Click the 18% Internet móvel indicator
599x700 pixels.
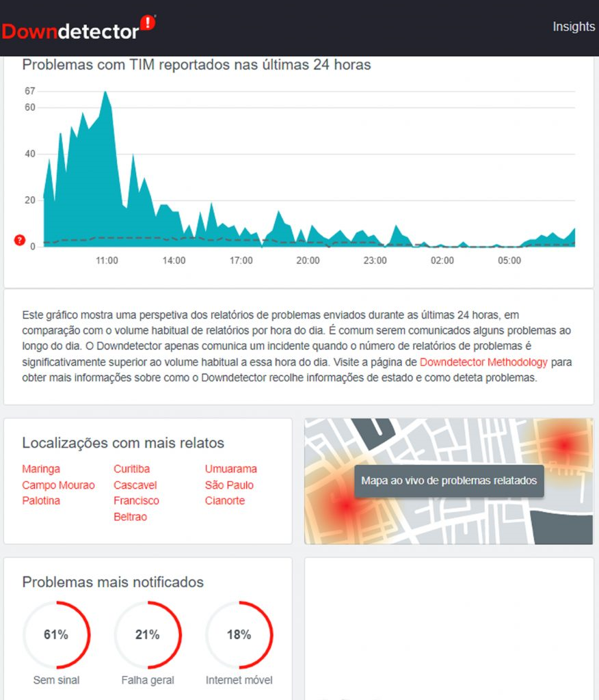pyautogui.click(x=239, y=635)
